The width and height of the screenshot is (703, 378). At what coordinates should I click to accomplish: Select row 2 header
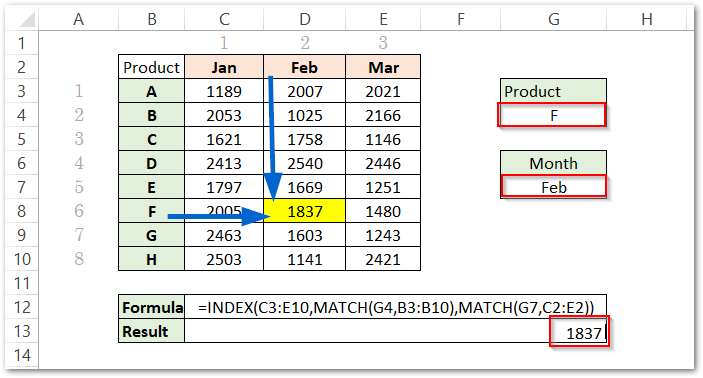(x=22, y=67)
